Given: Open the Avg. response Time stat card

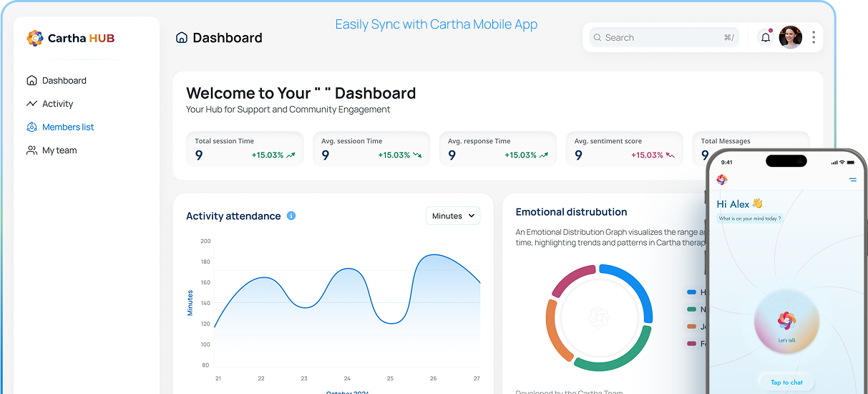Looking at the screenshot, I should point(498,148).
